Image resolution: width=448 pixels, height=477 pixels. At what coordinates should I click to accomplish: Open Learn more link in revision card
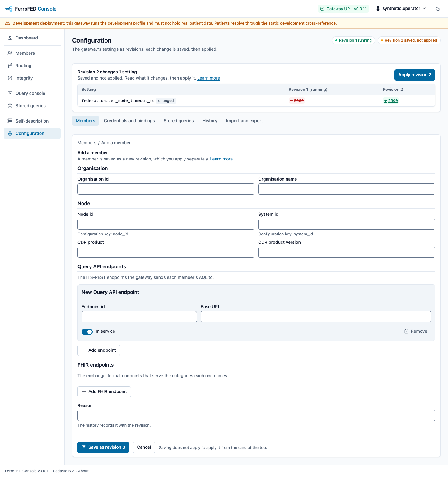tap(208, 78)
